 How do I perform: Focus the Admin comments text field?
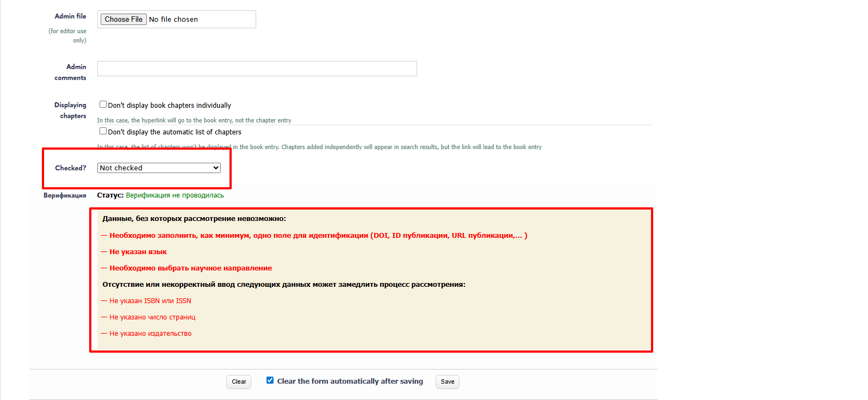tap(257, 69)
